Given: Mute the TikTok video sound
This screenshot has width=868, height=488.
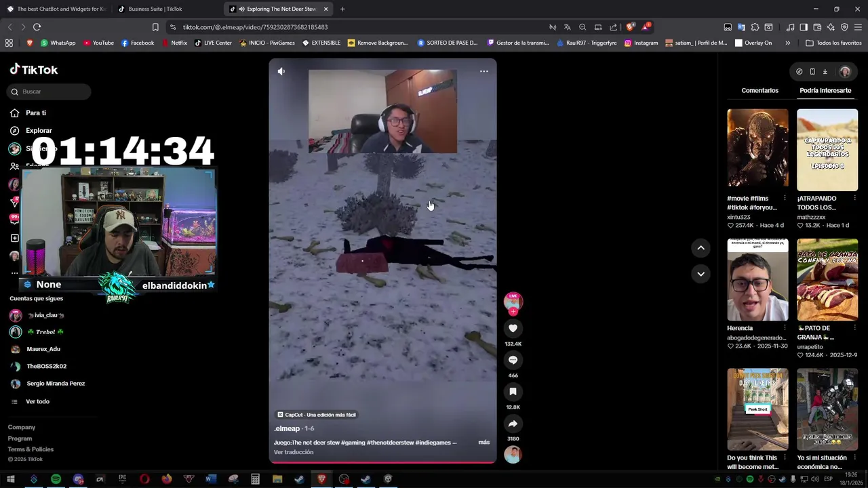Looking at the screenshot, I should [x=281, y=71].
